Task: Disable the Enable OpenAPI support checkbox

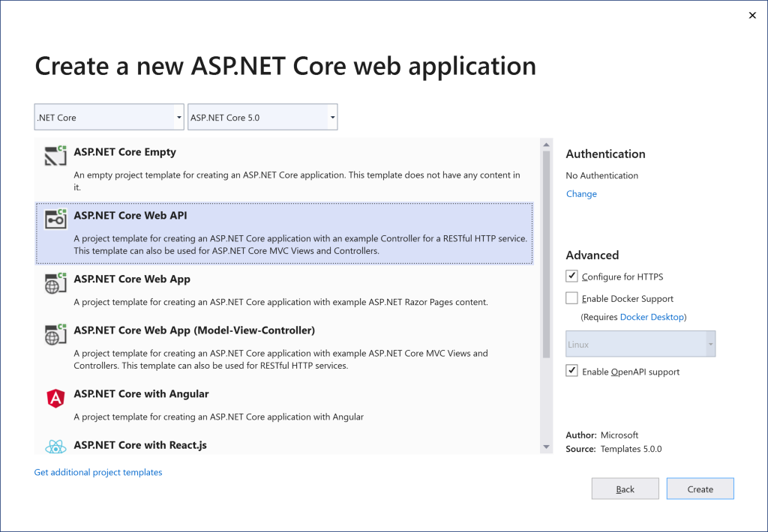Action: click(x=572, y=371)
